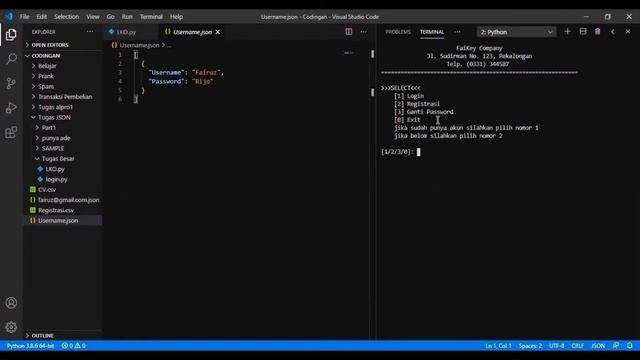
Task: Close the terminal panel
Action: click(x=628, y=31)
